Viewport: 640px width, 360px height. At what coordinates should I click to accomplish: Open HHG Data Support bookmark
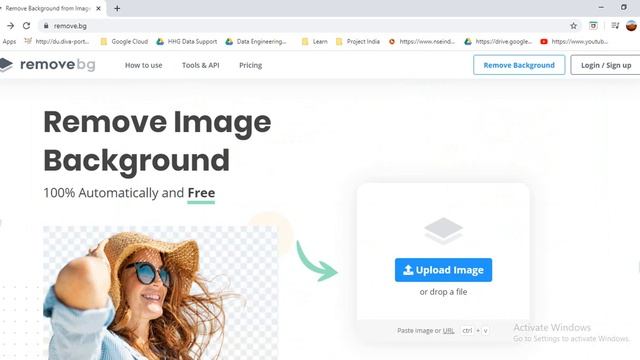[x=187, y=42]
